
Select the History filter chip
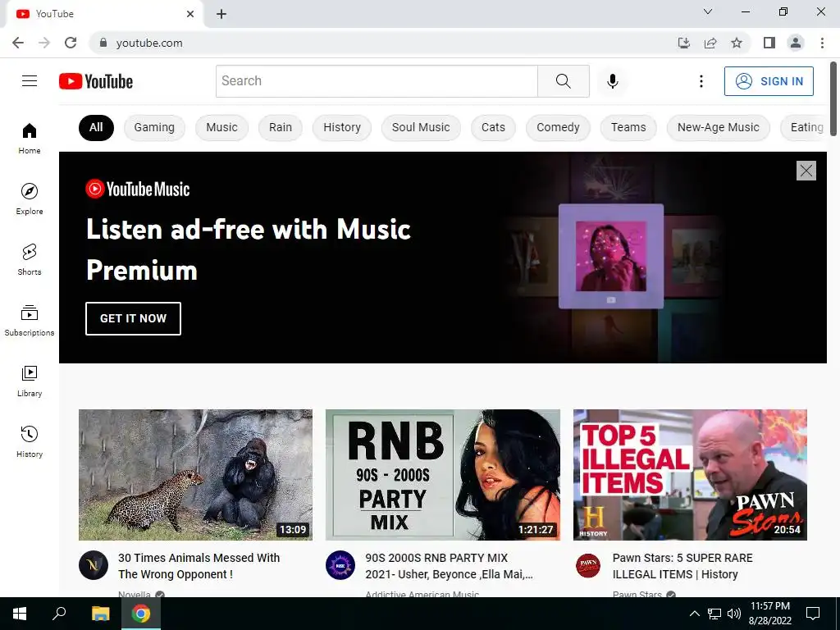tap(342, 127)
